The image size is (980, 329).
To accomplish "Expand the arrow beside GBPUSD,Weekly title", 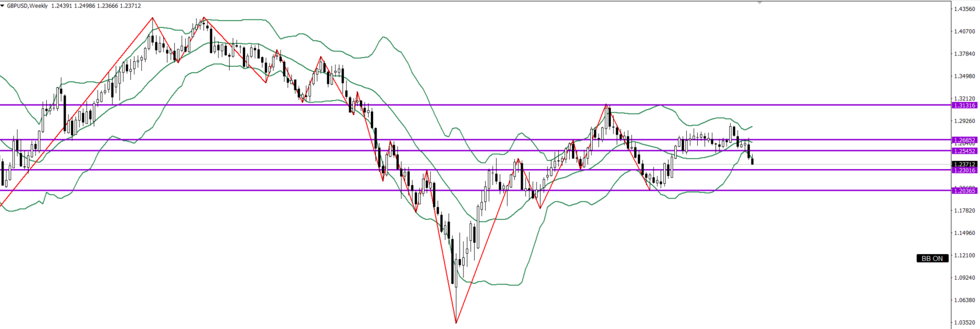I will tap(3, 6).
